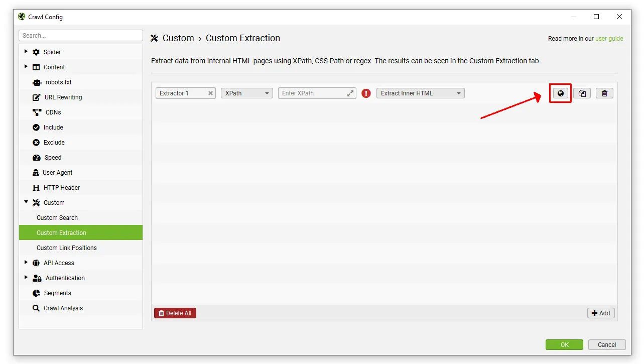Screen dimensions: 644x364
Task: Click Add to create a new extractor
Action: pyautogui.click(x=600, y=313)
